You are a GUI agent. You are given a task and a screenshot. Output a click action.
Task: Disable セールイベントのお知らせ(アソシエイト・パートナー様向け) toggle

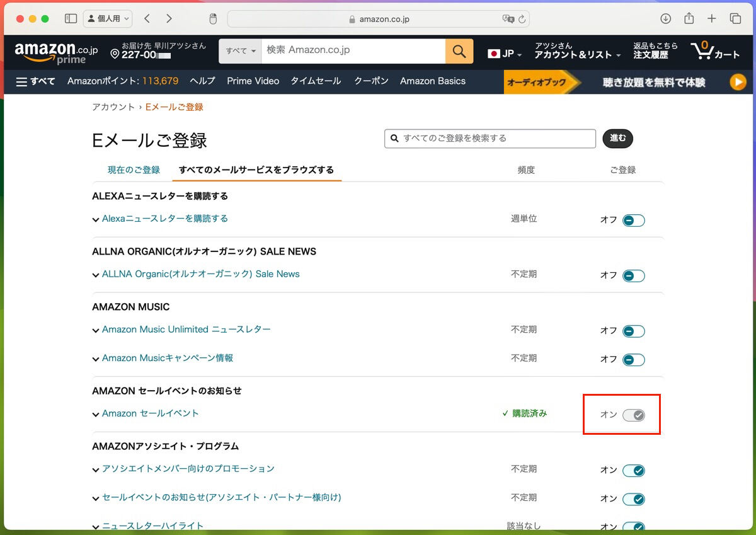pos(634,499)
